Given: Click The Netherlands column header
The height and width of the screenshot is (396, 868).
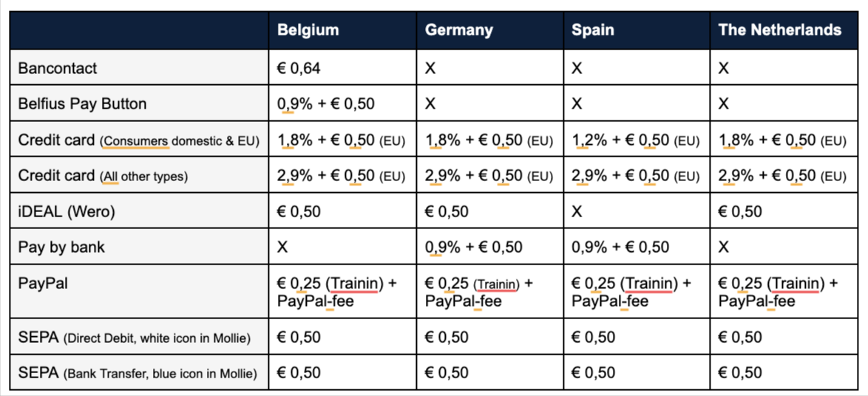Looking at the screenshot, I should [780, 30].
